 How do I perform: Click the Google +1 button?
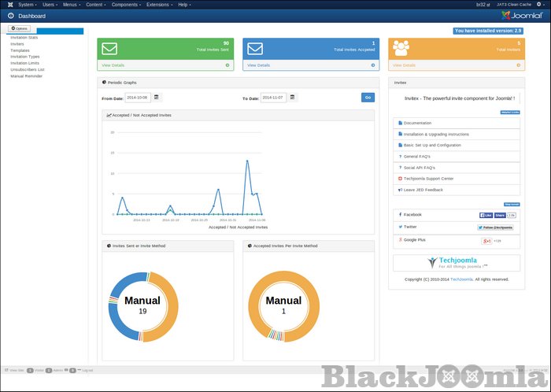(487, 240)
